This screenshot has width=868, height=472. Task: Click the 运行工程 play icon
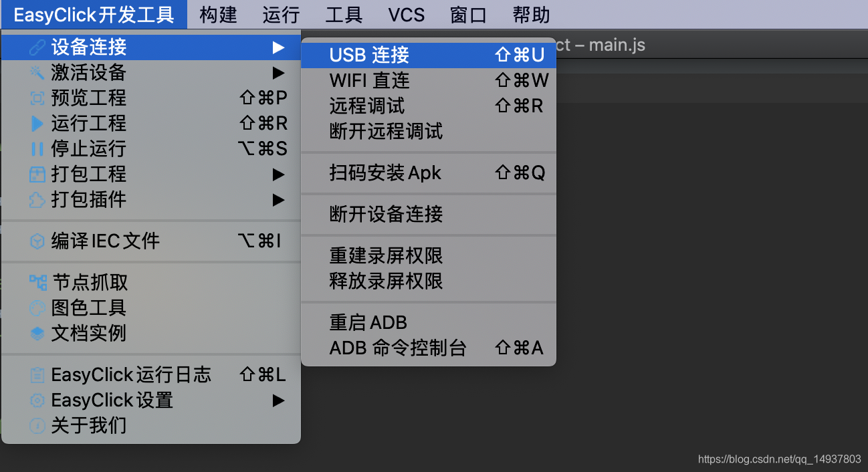coord(37,123)
